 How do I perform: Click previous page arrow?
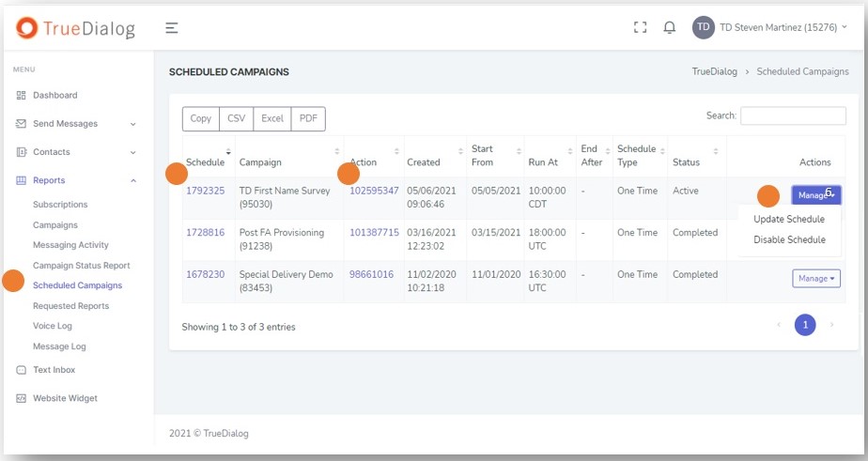click(779, 325)
